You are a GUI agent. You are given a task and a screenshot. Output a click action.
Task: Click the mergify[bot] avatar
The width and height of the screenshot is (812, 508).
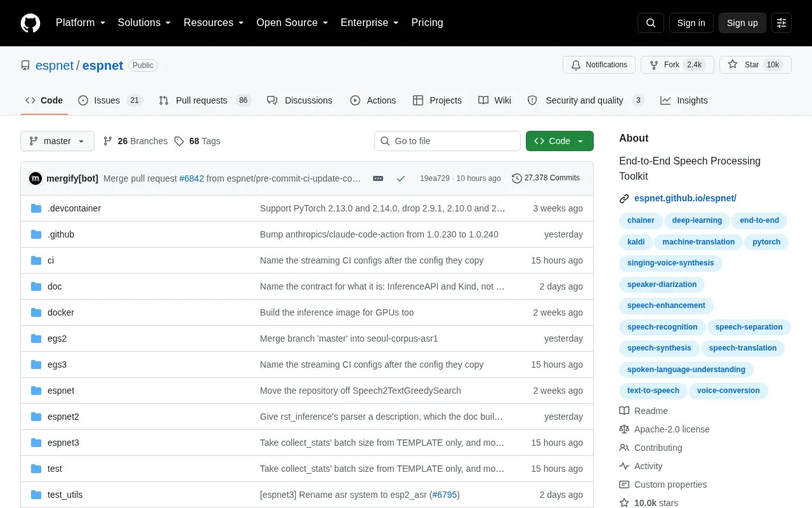[x=36, y=178]
